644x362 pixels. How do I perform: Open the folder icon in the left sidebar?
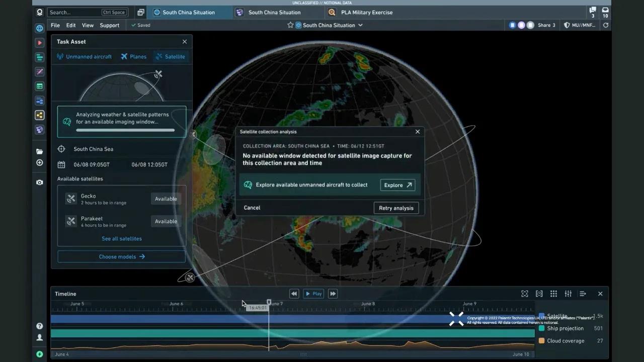tap(39, 151)
